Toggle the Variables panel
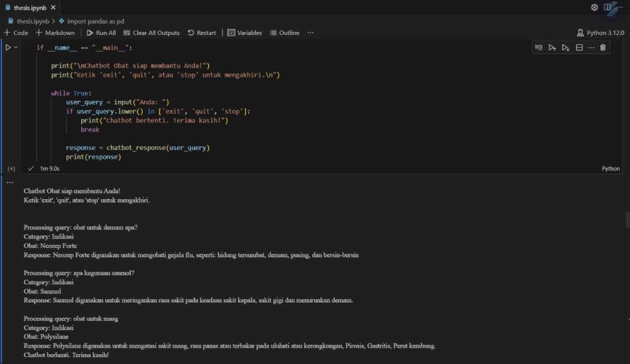This screenshot has height=364, width=630. pos(244,33)
